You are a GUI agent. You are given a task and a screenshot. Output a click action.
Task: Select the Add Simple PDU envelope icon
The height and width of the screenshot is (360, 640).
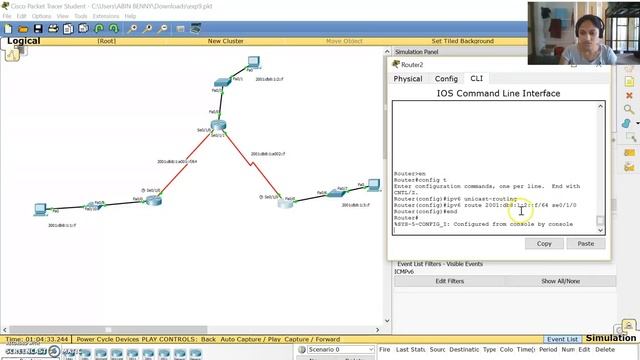tap(629, 153)
